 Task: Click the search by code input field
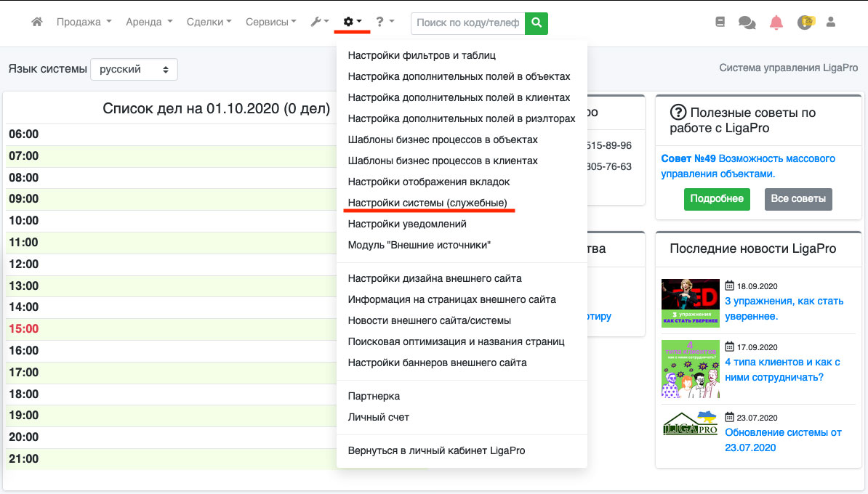(x=468, y=23)
